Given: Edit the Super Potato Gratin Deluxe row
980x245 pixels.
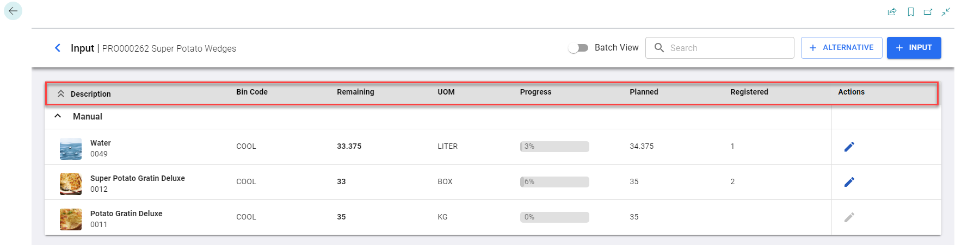Looking at the screenshot, I should pyautogui.click(x=849, y=182).
